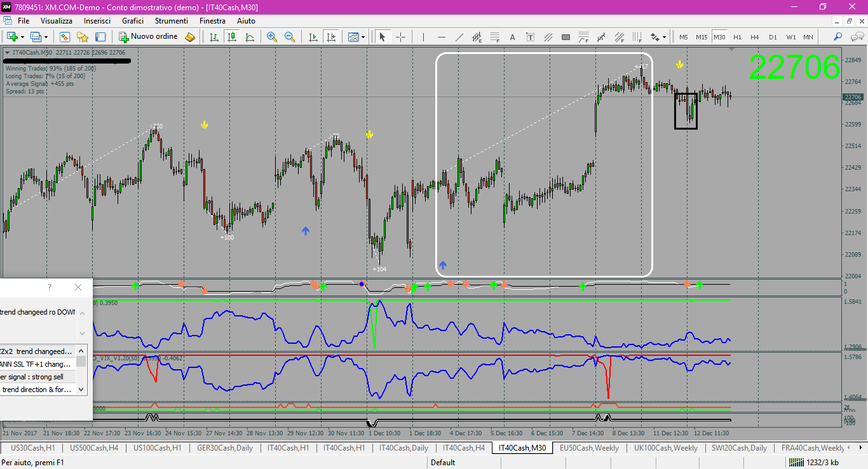868x469 pixels.
Task: Switch to M5 timeframe
Action: [x=684, y=37]
